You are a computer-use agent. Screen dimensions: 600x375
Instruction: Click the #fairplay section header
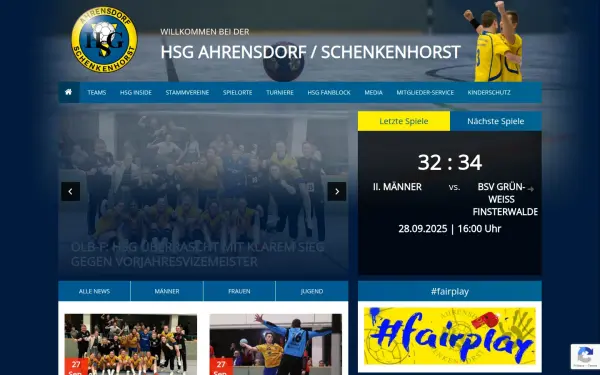point(450,292)
